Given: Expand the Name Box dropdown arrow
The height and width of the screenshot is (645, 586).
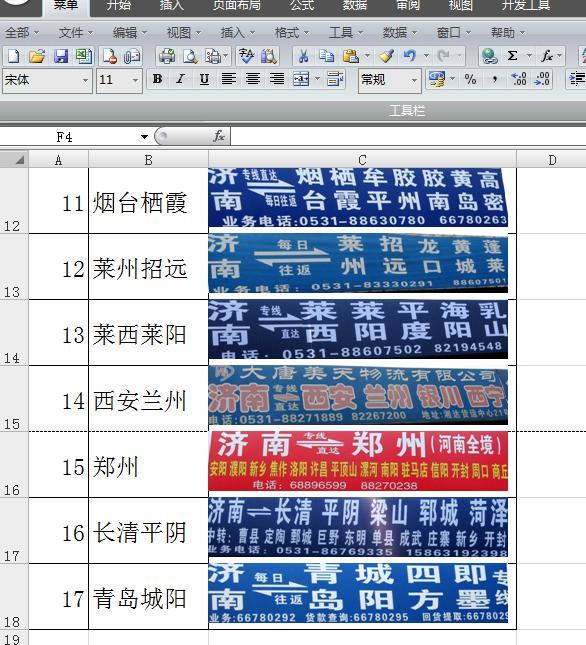Looking at the screenshot, I should point(144,137).
